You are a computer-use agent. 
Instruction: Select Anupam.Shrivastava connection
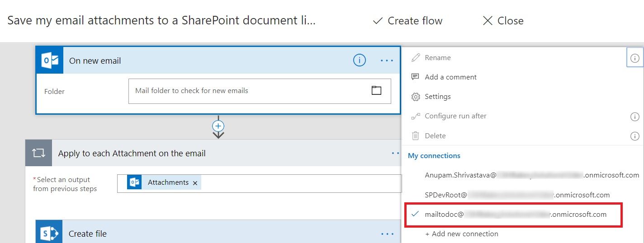pos(532,175)
